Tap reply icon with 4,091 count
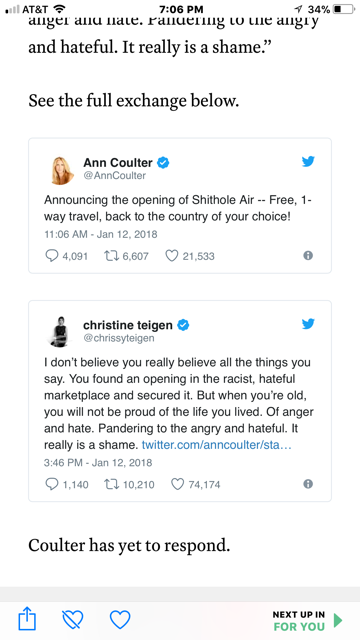The image size is (360, 640). 51,256
